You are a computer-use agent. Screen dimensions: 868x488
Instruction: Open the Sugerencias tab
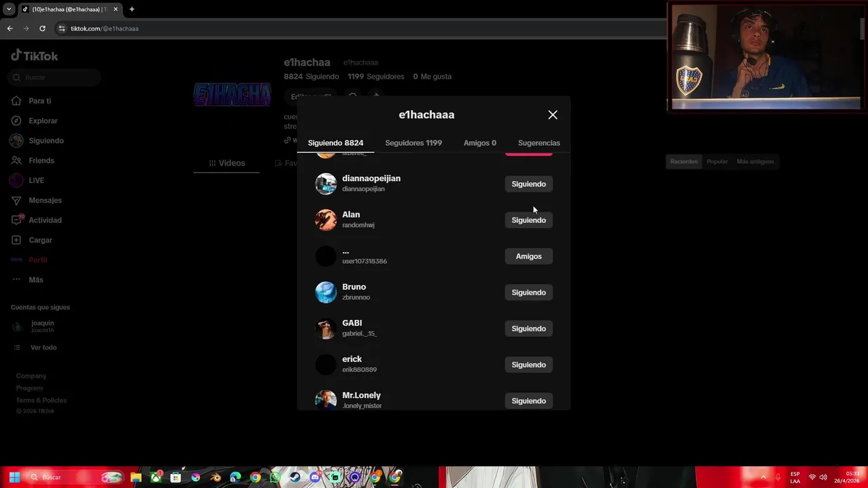(x=538, y=143)
